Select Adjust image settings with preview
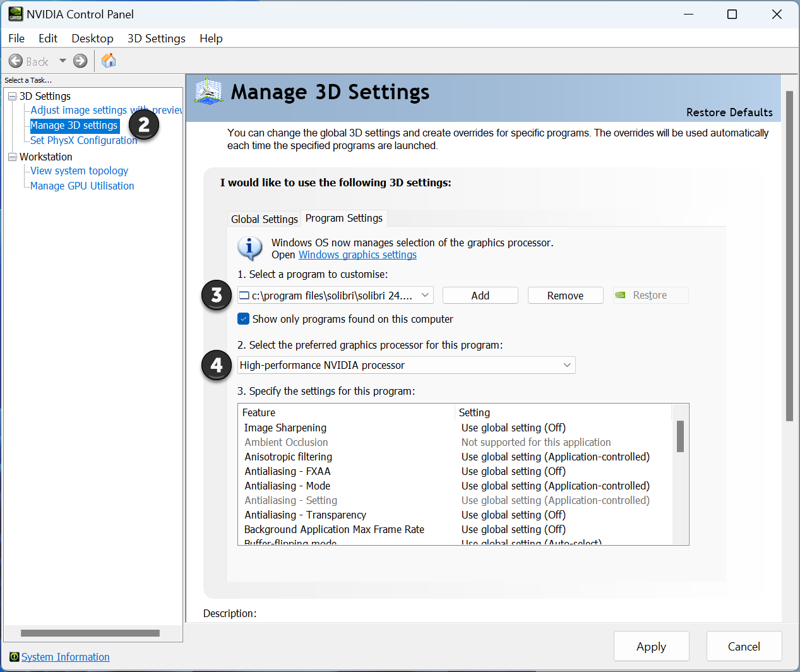The image size is (800, 672). (106, 110)
